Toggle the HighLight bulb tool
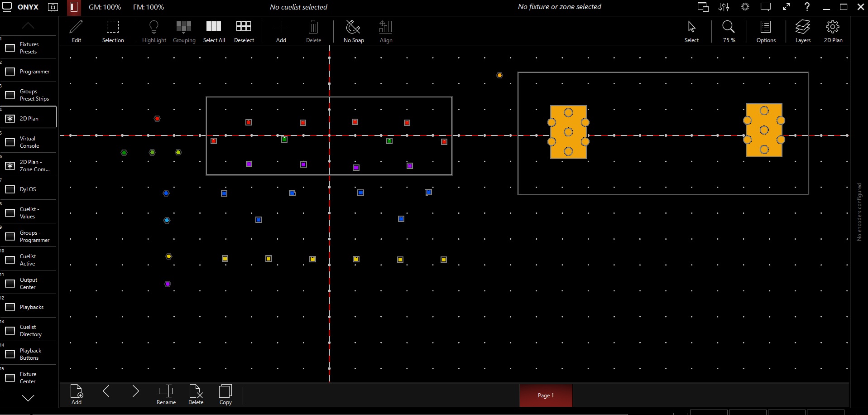The height and width of the screenshot is (415, 868). 154,31
